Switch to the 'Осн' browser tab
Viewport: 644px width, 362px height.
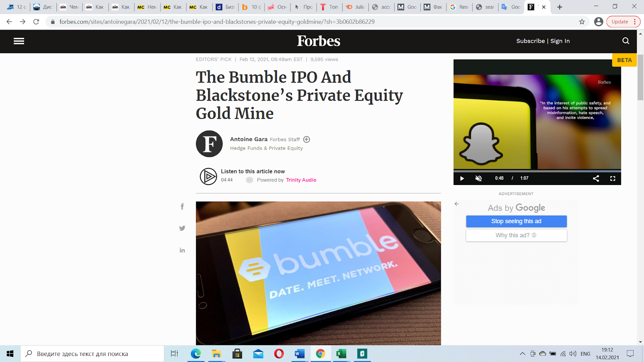pos(277,7)
